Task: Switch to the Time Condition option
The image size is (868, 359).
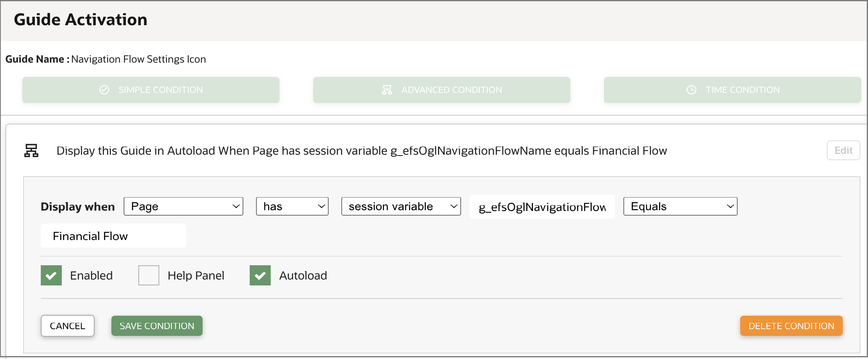Action: tap(732, 90)
